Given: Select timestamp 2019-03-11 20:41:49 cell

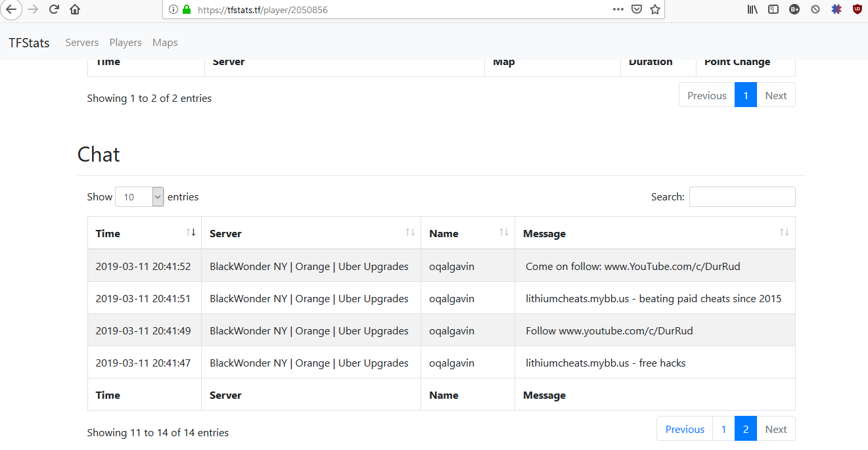Looking at the screenshot, I should [143, 330].
